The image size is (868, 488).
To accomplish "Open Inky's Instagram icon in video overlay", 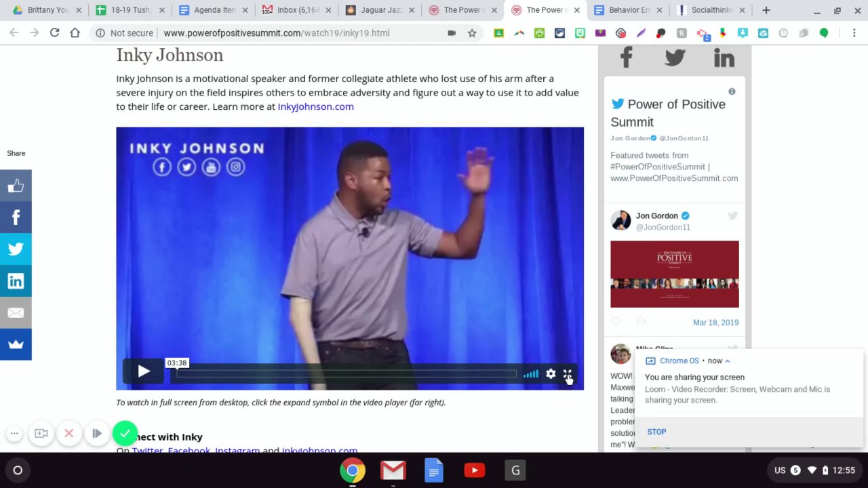I will click(x=235, y=167).
